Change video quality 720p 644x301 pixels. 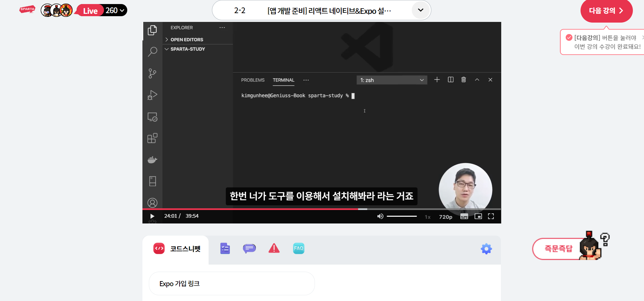point(446,217)
